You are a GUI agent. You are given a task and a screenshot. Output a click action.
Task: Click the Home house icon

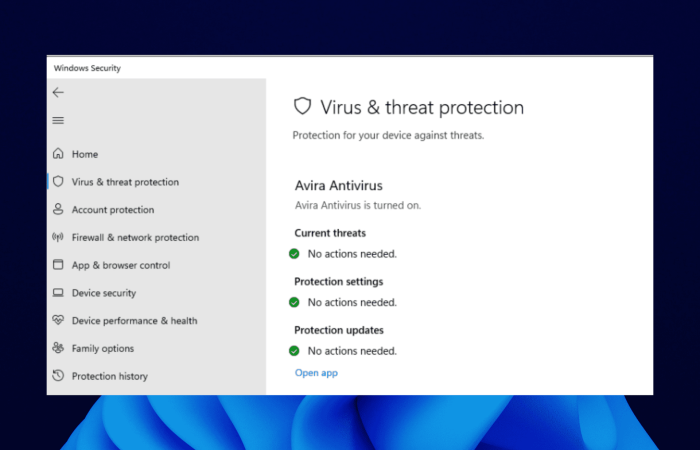point(58,154)
